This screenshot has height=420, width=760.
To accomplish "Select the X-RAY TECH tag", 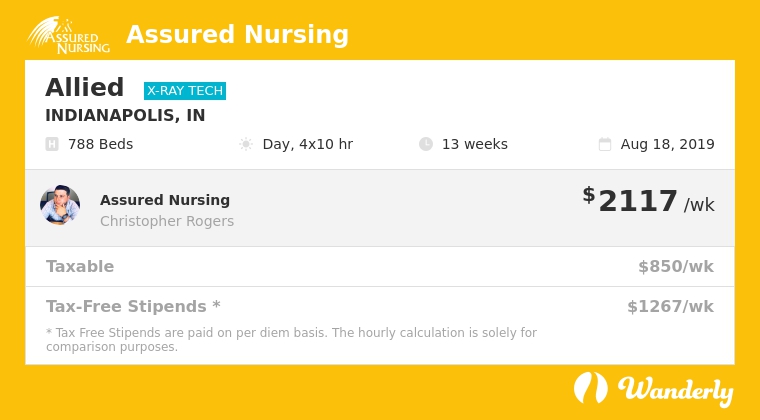I will 185,91.
